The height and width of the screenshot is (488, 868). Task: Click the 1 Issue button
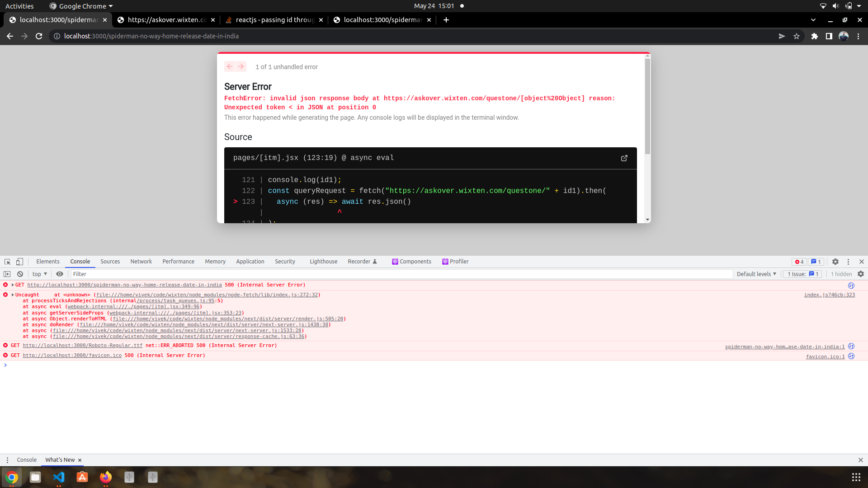click(x=802, y=274)
